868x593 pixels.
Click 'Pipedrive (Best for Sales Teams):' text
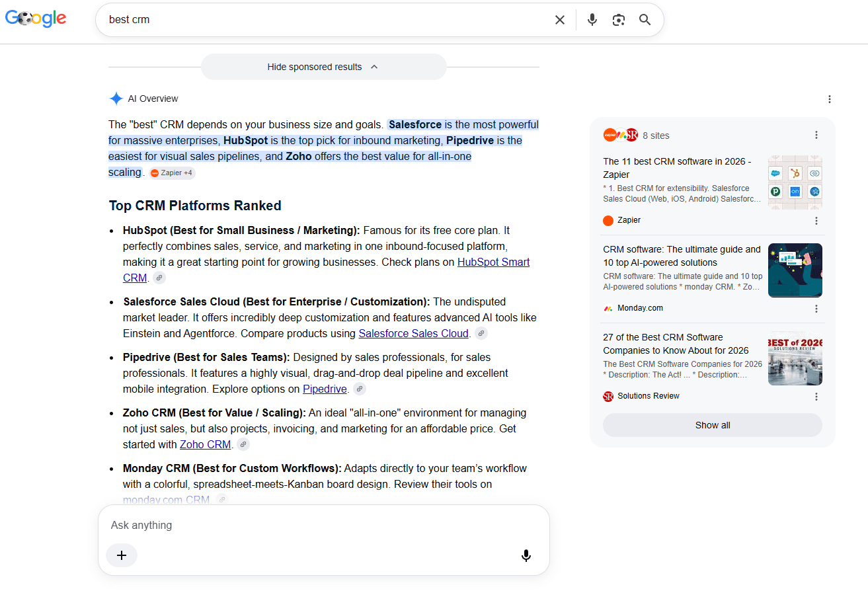[x=206, y=357]
